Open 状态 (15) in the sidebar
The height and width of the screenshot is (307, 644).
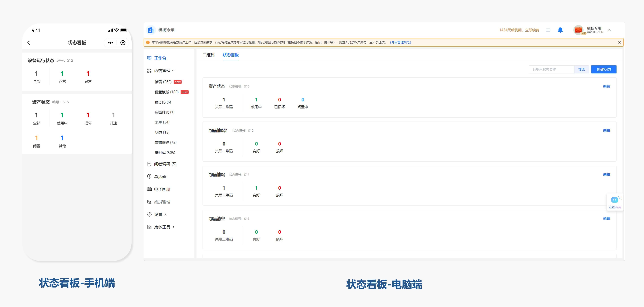162,132
